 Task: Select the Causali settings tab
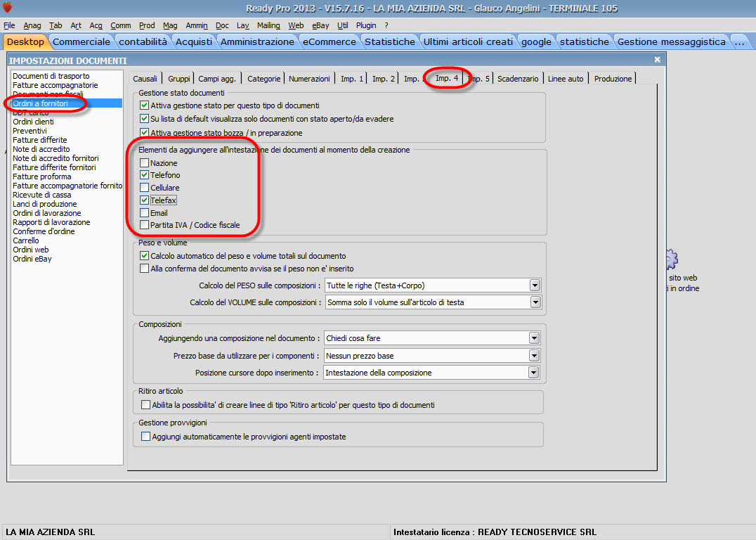[145, 79]
